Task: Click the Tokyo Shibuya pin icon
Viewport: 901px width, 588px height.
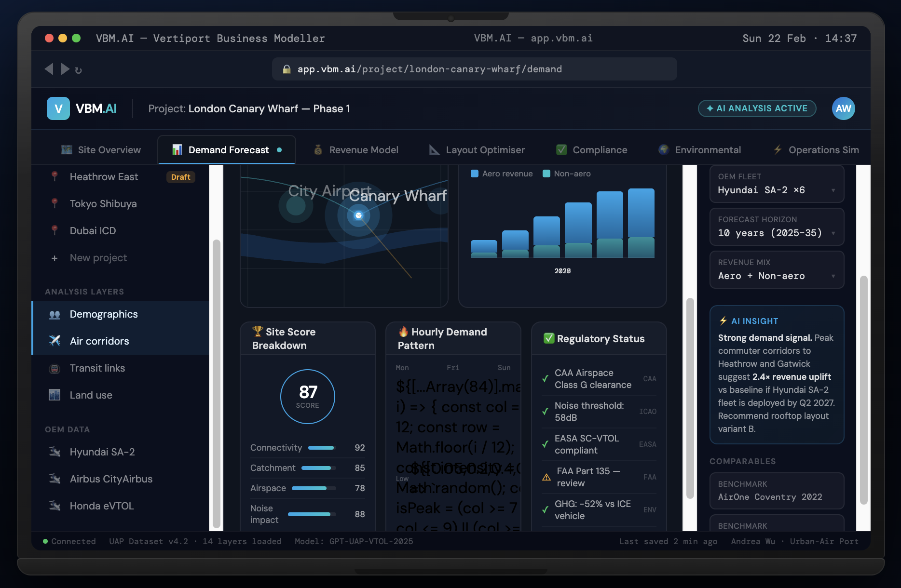Action: [55, 204]
